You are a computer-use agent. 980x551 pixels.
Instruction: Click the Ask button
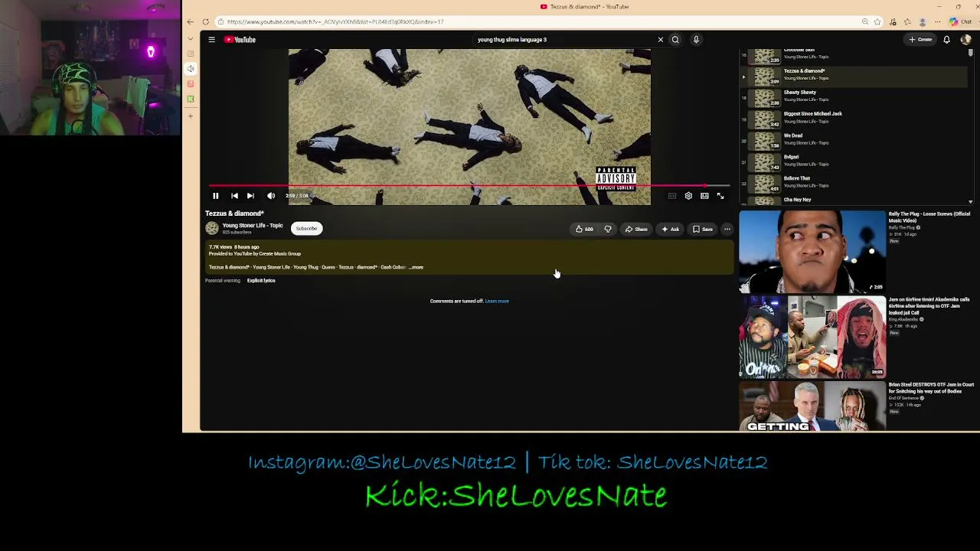click(x=671, y=229)
